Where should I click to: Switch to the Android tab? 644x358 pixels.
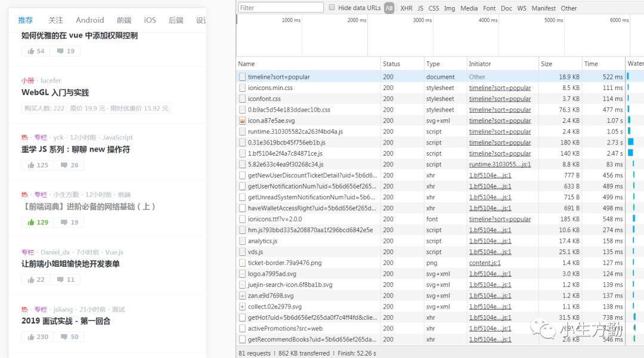(90, 20)
